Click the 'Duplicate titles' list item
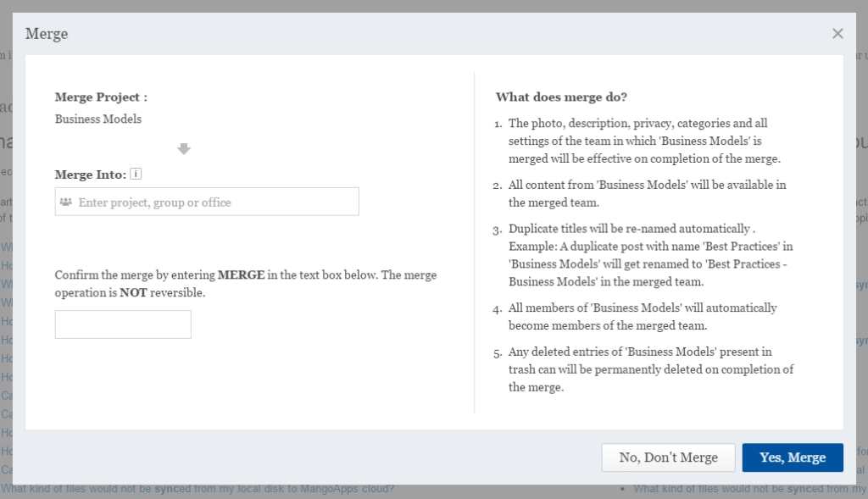This screenshot has width=868, height=499. tap(650, 255)
